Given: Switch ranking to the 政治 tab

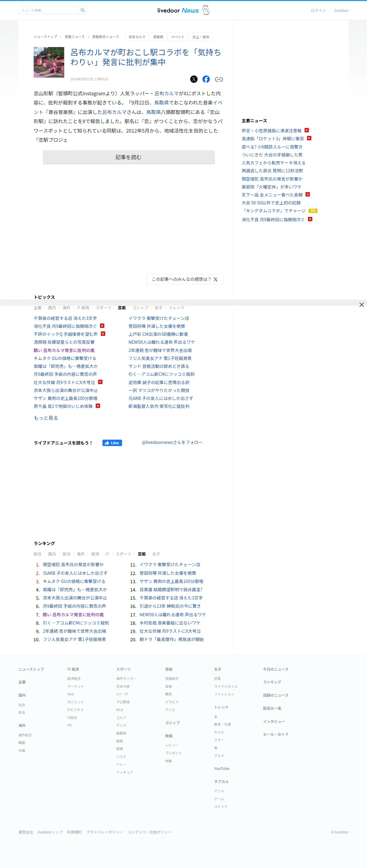Looking at the screenshot, I should click(x=66, y=554).
